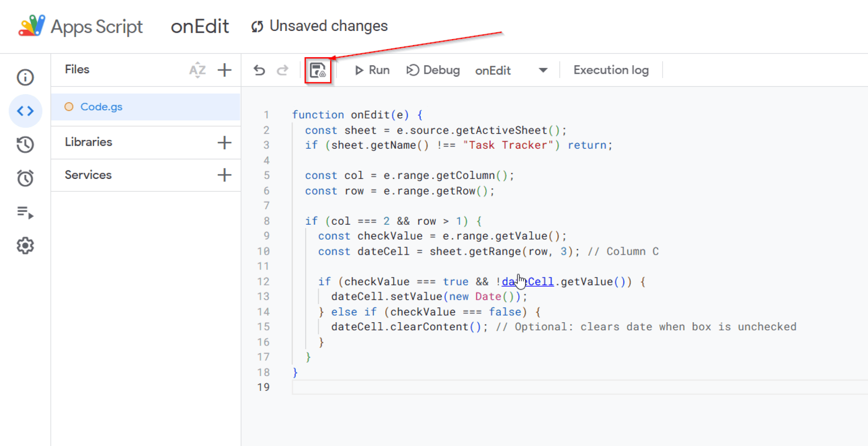Open the Triggers alarm clock icon
Screen dimensions: 868x446
click(25, 178)
